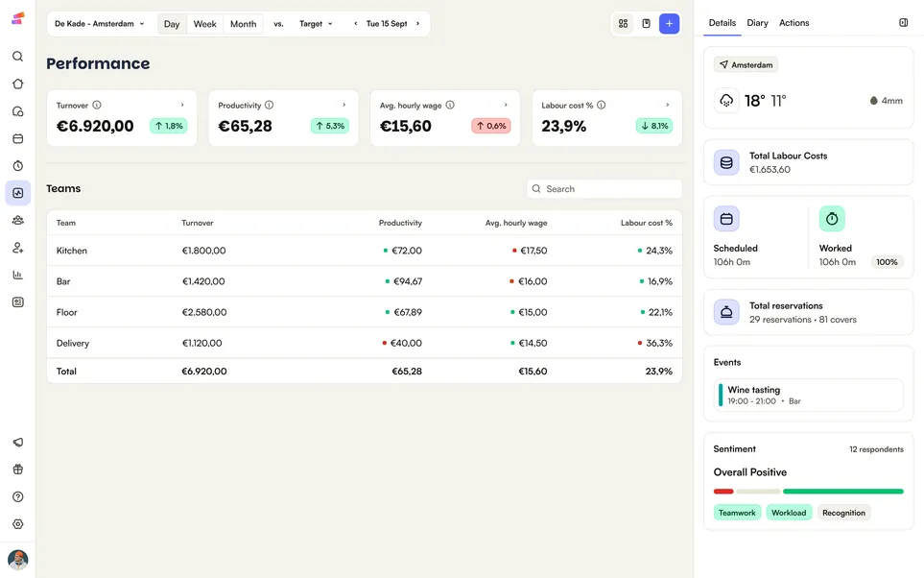
Task: Open the team group icon in sidebar
Action: pos(17,220)
